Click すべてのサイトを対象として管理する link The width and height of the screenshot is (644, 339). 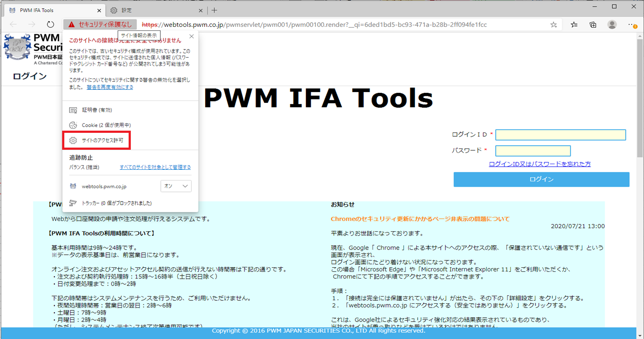coord(155,167)
